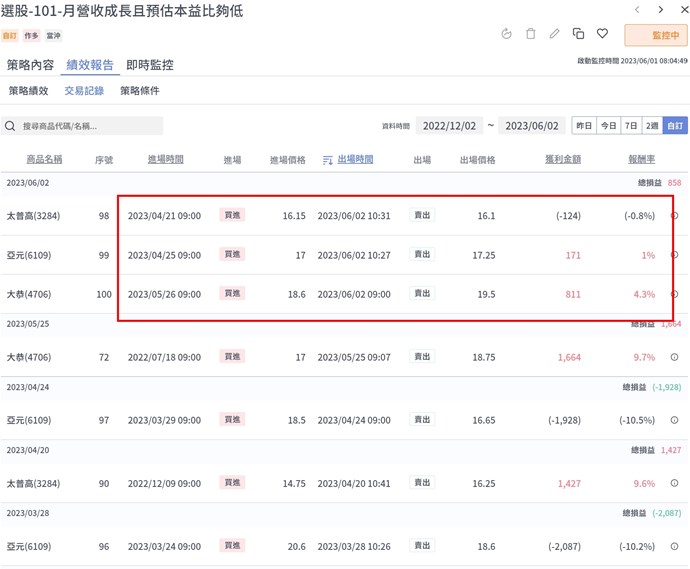Viewport: 690px width, 569px height.
Task: Click the 獲利金額 column header link
Action: 563,160
